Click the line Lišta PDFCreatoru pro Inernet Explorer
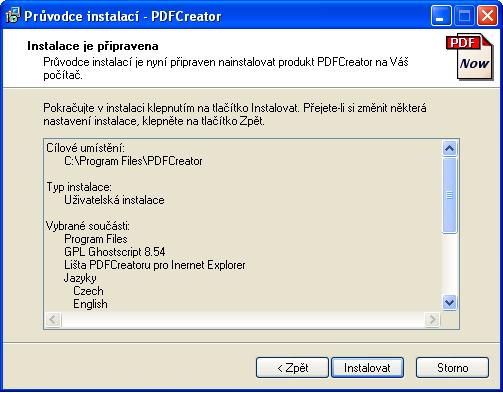The width and height of the screenshot is (503, 393). click(x=155, y=265)
